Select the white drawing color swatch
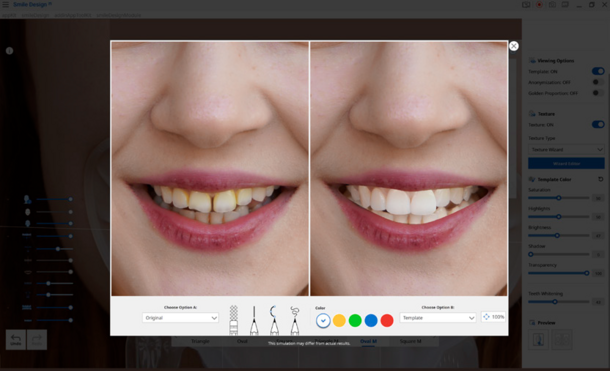The height and width of the screenshot is (371, 610). [323, 320]
